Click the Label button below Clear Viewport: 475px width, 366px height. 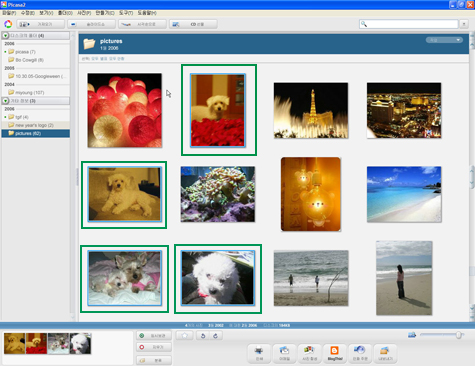tap(154, 360)
